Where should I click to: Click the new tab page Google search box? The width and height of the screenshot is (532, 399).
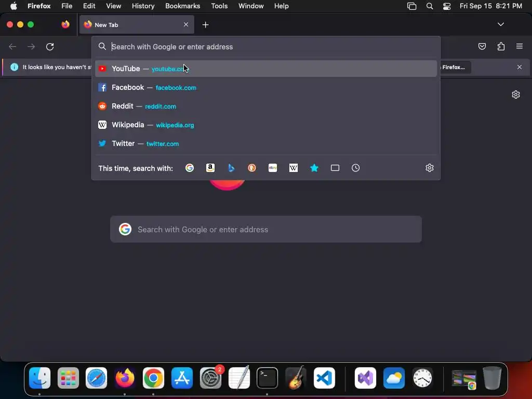[x=265, y=229]
